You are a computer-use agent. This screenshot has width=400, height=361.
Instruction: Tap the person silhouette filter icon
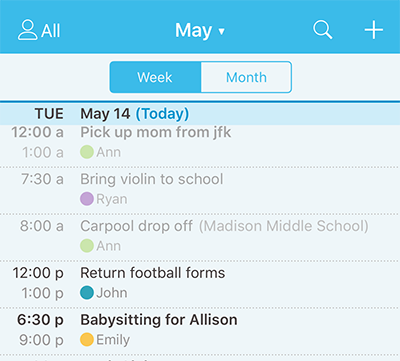[27, 30]
